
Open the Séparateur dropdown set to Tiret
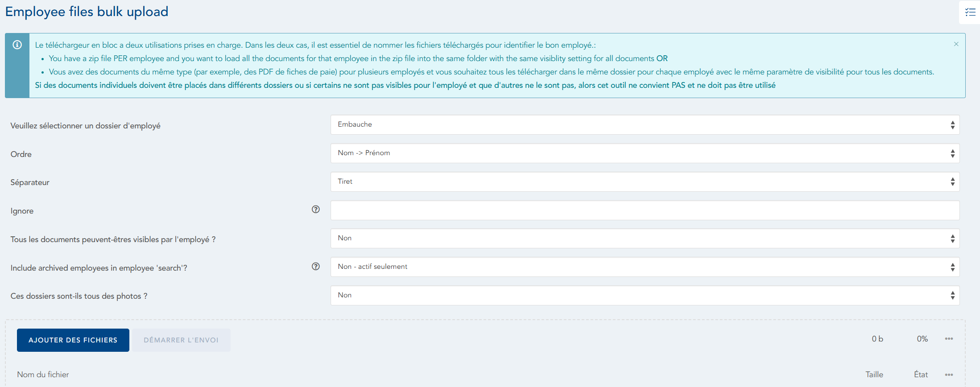pyautogui.click(x=645, y=182)
